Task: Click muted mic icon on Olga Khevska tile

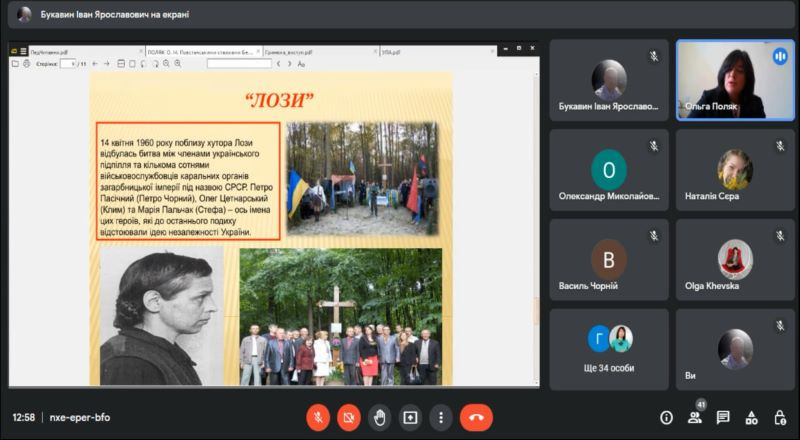Action: (780, 236)
